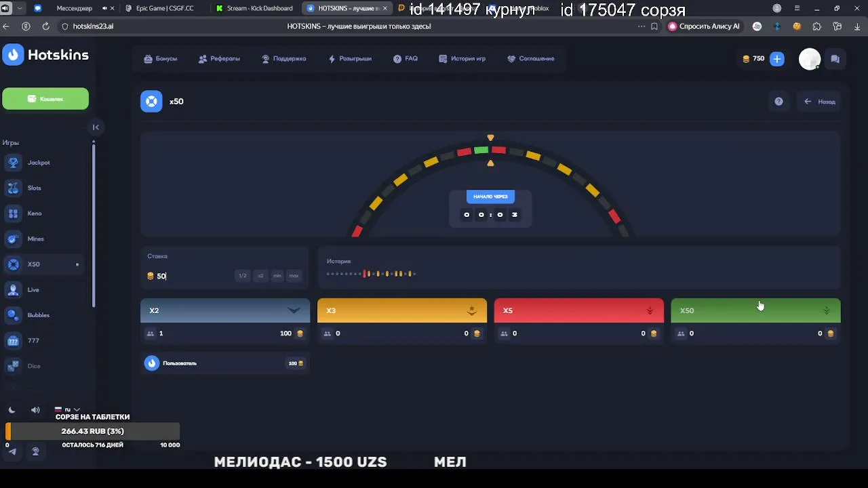
Task: Click the bet amount input field
Action: pos(190,276)
